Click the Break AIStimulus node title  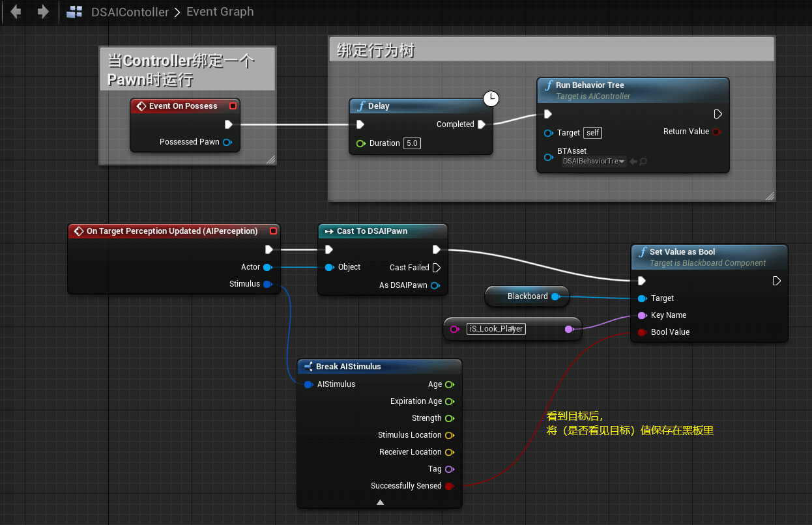coord(349,367)
